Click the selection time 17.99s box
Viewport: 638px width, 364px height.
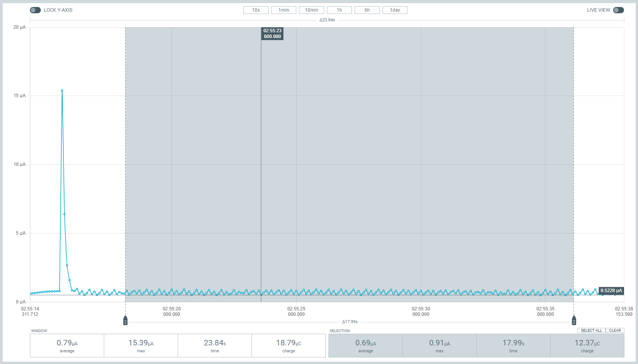[513, 345]
